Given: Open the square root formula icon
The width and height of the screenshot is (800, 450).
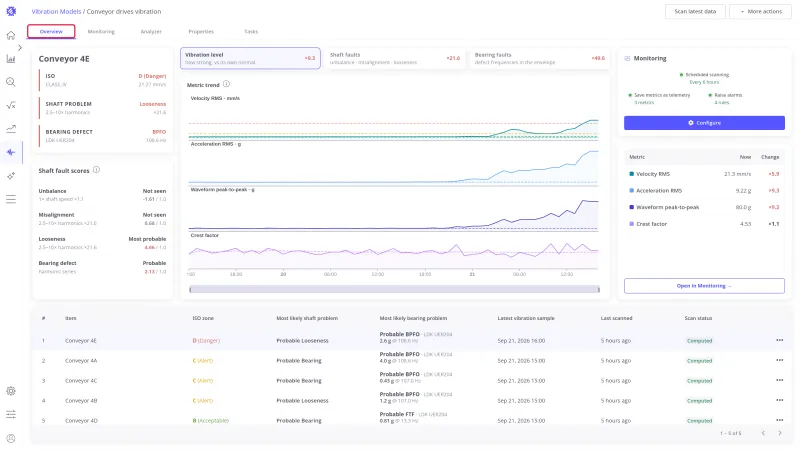Looking at the screenshot, I should (x=11, y=106).
